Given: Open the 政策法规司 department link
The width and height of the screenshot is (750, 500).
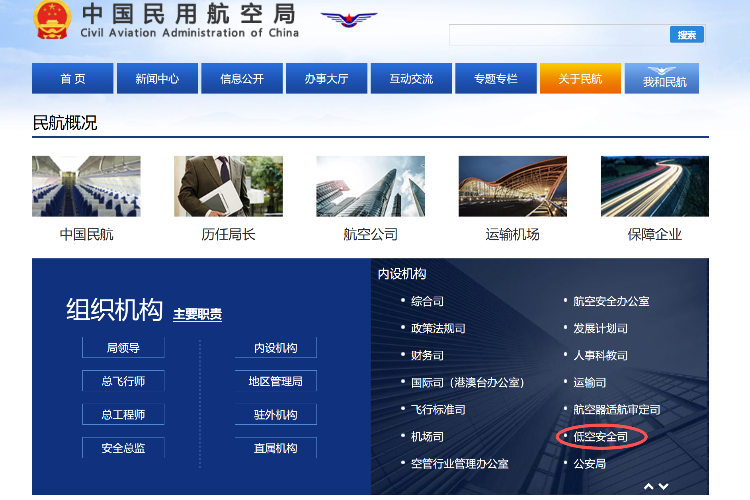Looking at the screenshot, I should click(438, 328).
